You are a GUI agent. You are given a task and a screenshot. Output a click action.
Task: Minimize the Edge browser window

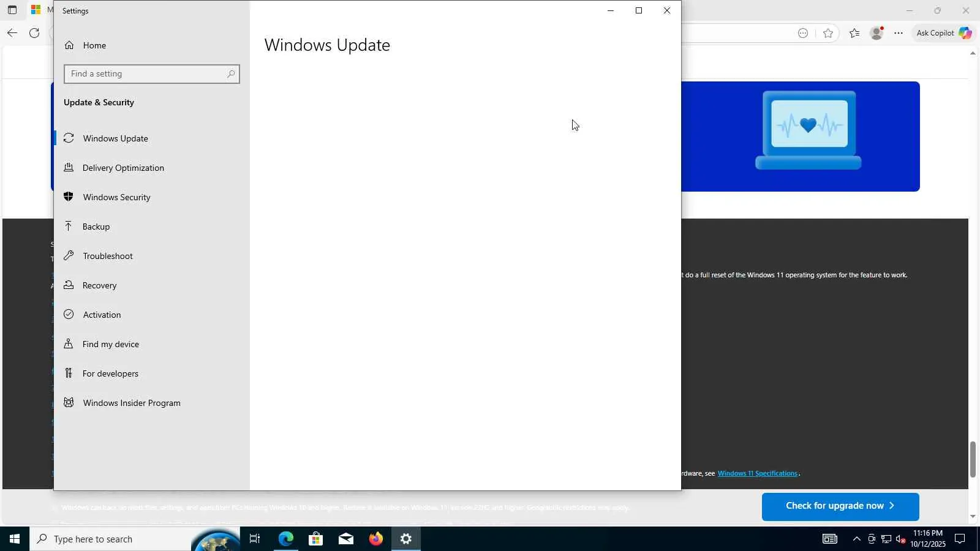[910, 10]
